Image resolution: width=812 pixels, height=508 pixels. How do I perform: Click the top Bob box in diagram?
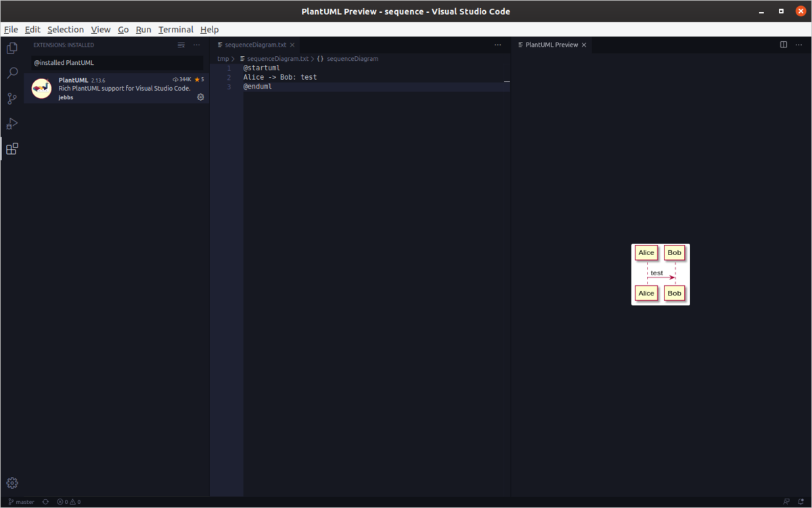(x=674, y=253)
